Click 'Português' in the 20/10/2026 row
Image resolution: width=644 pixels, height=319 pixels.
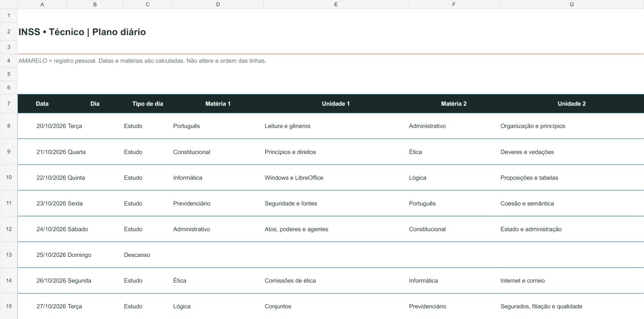[218, 126]
